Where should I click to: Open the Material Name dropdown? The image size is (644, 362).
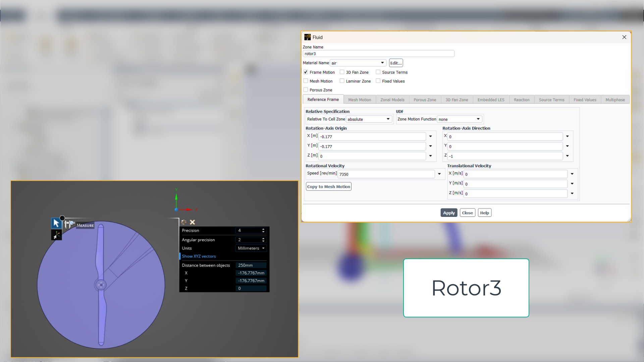pyautogui.click(x=382, y=63)
